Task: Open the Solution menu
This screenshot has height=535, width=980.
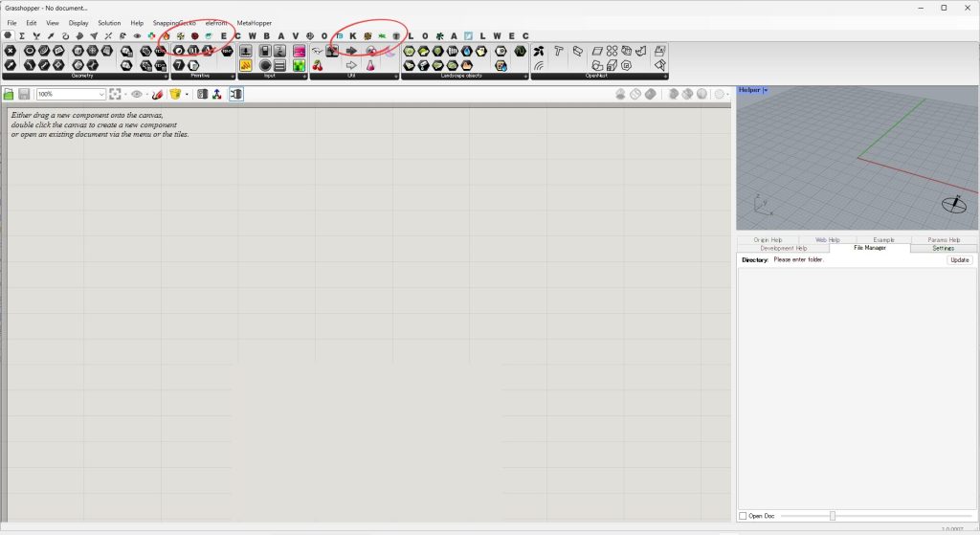Action: (109, 22)
